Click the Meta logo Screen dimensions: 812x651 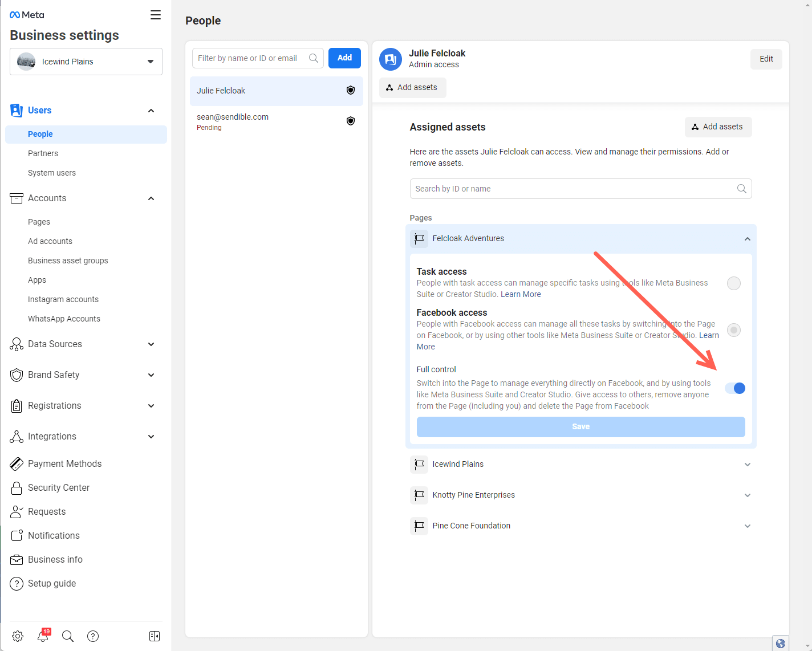(x=27, y=15)
